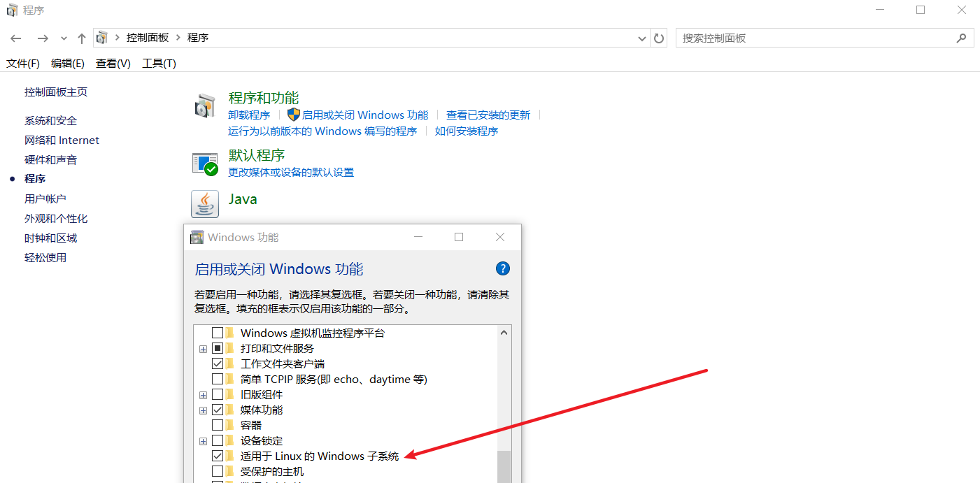Click 查看已安装的更新 link
980x483 pixels.
488,115
